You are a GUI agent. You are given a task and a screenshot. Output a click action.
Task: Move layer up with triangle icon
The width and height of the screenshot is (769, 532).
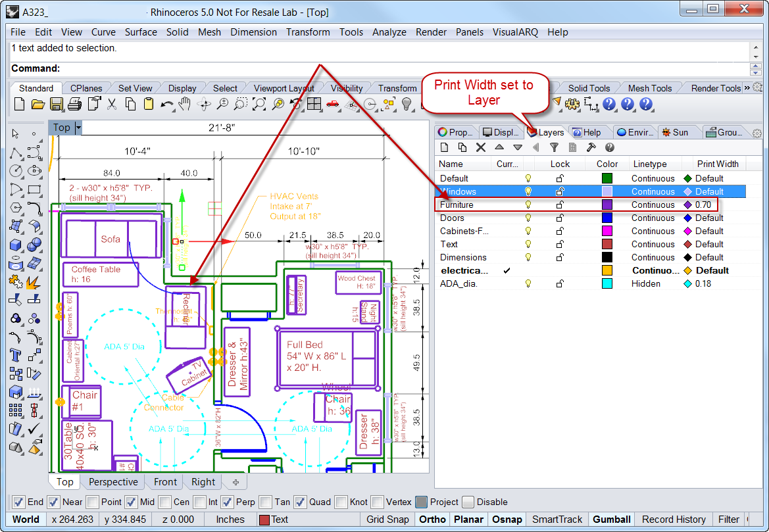tap(499, 147)
